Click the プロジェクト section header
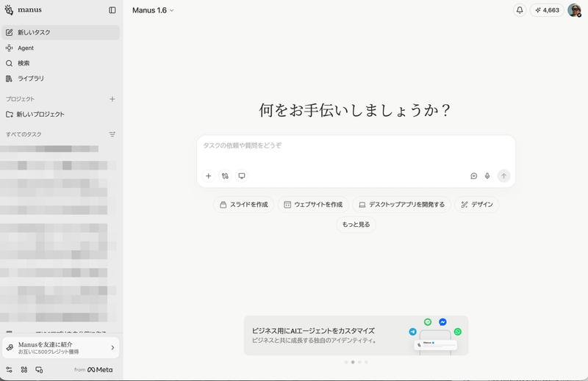 click(x=21, y=99)
